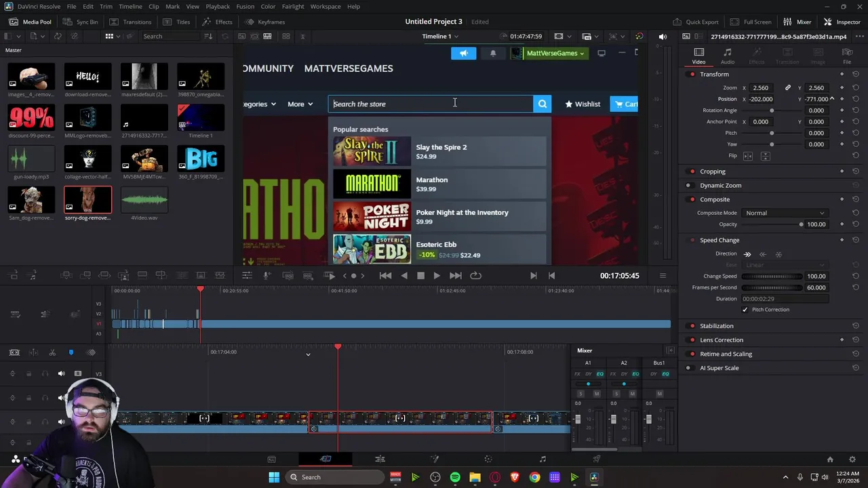Reset the Transform section

(x=856, y=74)
